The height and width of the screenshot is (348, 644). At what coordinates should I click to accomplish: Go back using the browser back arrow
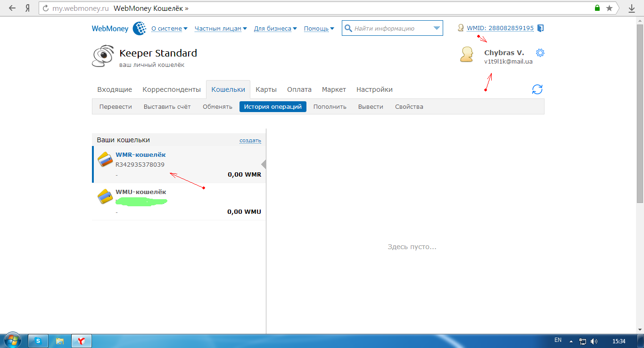pyautogui.click(x=12, y=8)
